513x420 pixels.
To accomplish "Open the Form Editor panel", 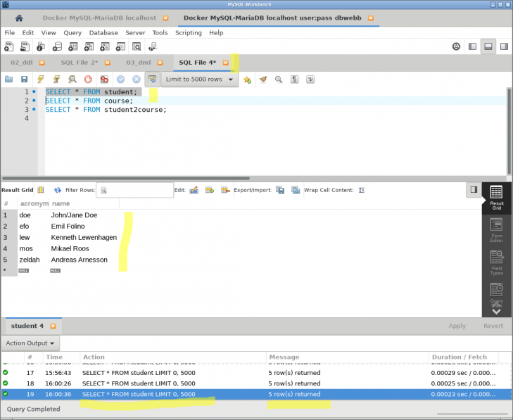I will 496,230.
